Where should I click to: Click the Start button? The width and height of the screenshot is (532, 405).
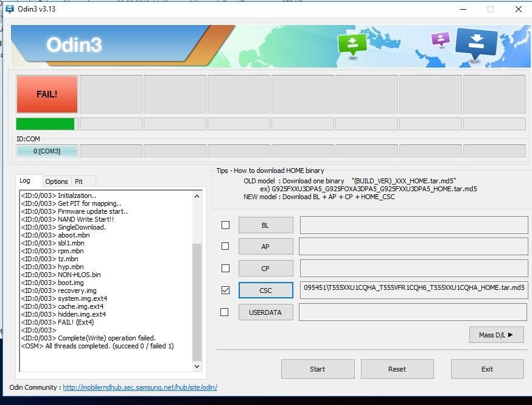click(318, 369)
